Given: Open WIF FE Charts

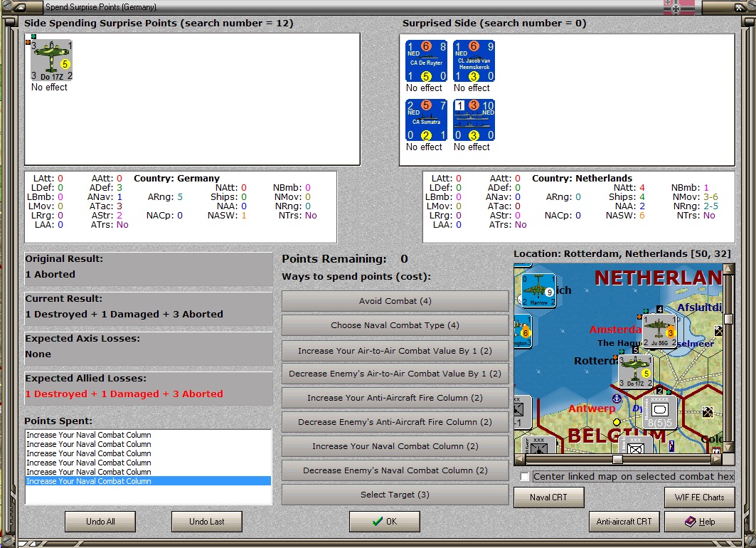Looking at the screenshot, I should tap(700, 497).
